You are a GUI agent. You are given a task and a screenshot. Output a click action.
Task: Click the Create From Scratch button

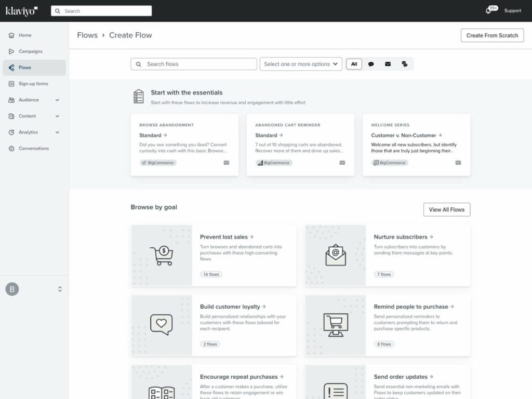click(492, 35)
